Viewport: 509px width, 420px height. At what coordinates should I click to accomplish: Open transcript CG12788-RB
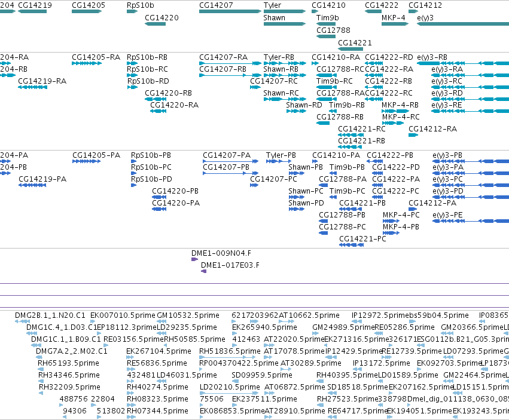(340, 117)
